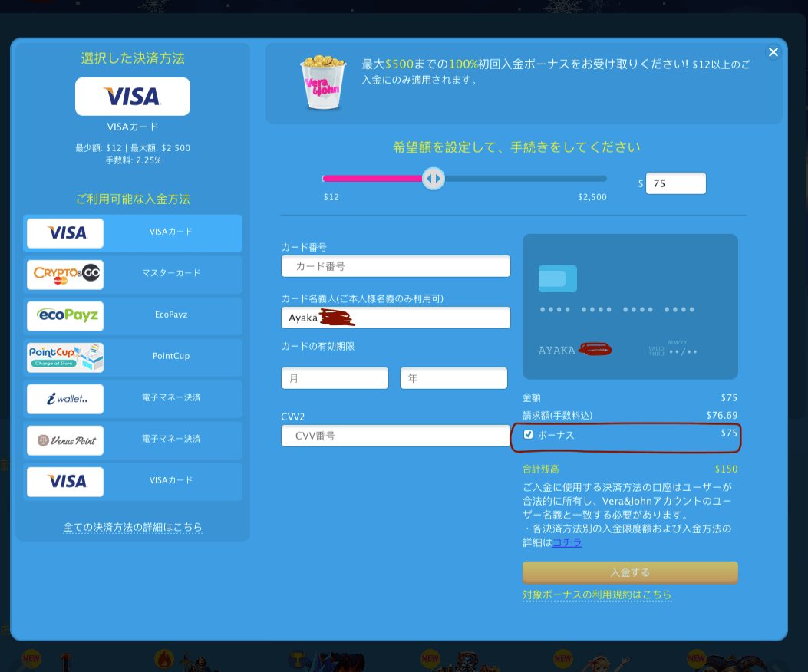Click the CVV番号 input field
The image size is (808, 672).
click(x=395, y=435)
